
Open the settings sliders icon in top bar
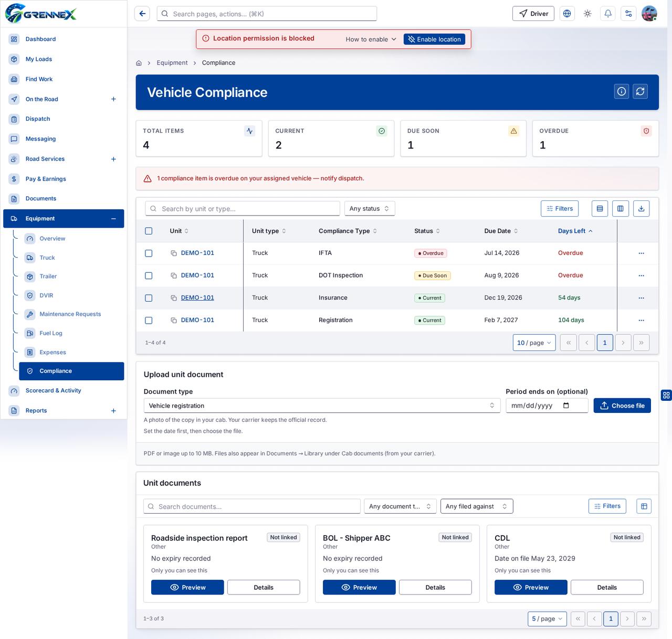coord(628,14)
